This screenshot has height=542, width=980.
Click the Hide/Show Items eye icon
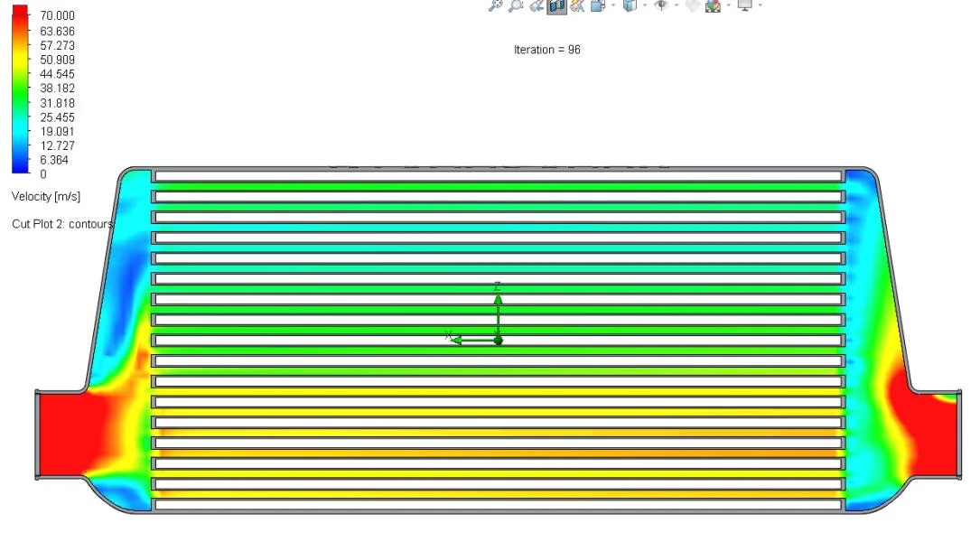(x=661, y=5)
